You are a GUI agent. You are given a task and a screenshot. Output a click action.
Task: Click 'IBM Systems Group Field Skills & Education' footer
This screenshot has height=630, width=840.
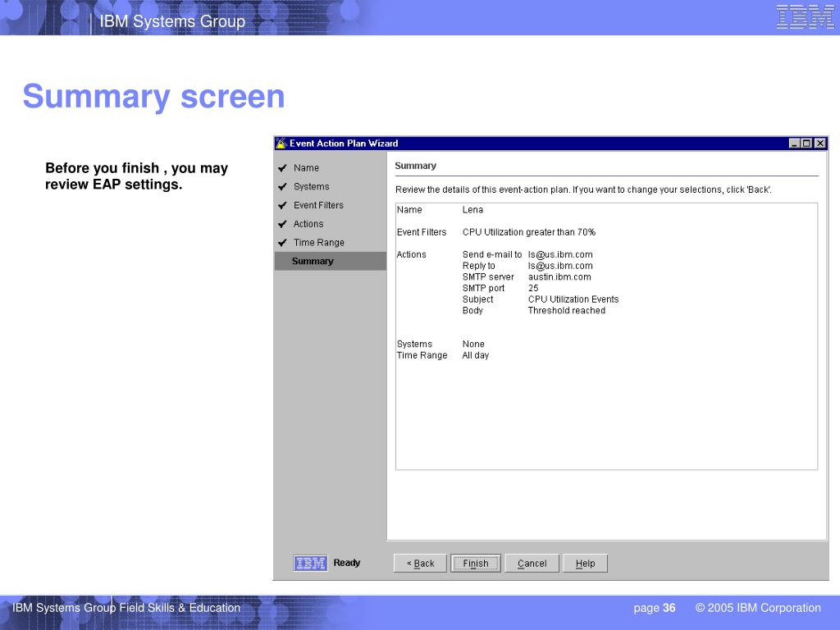click(x=126, y=608)
